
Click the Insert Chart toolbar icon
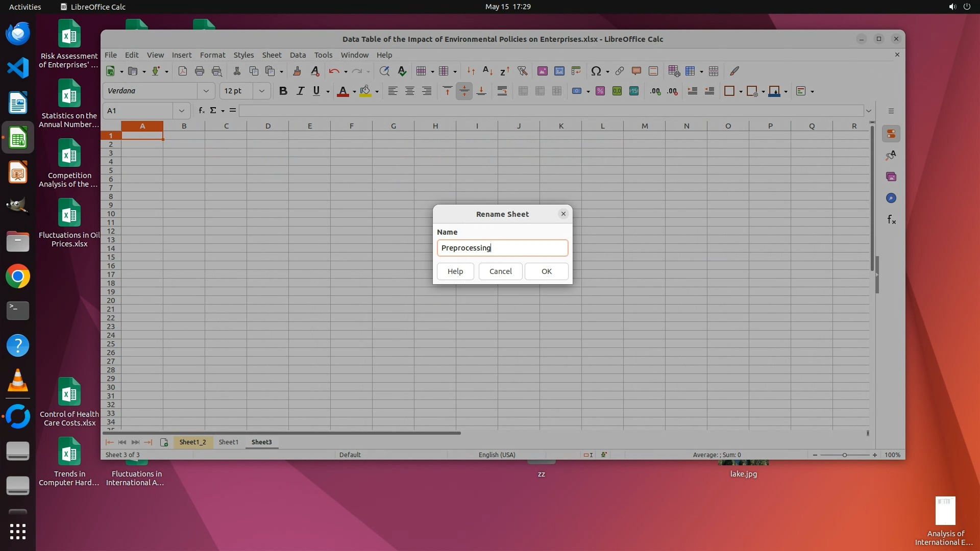point(559,71)
